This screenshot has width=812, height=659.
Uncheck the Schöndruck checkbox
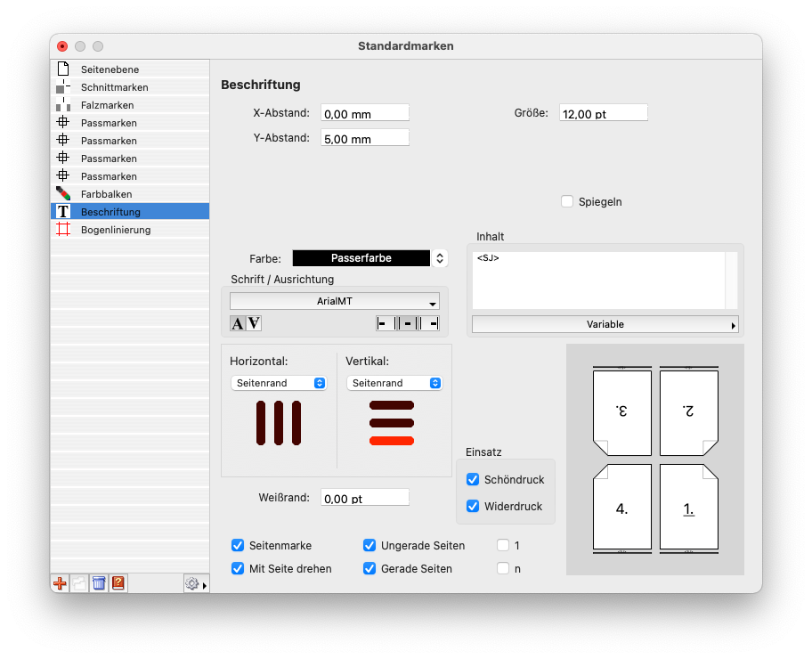(473, 479)
